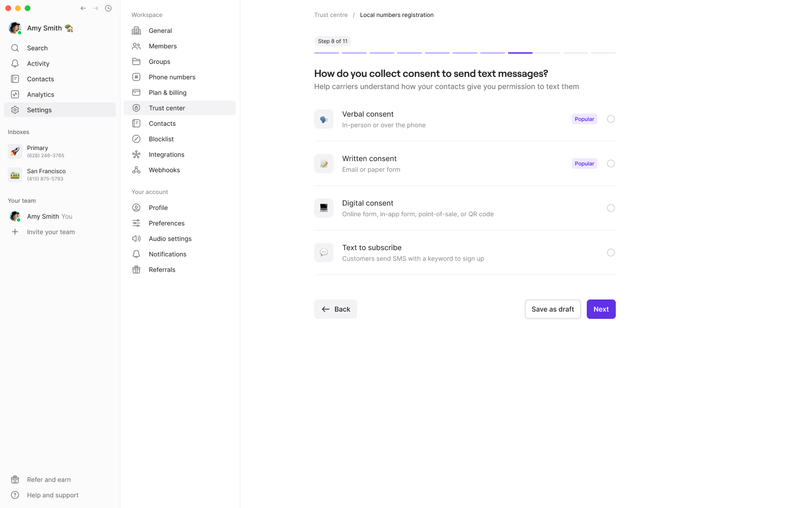812x508 pixels.
Task: Select the Verbal consent radio button
Action: tap(611, 119)
